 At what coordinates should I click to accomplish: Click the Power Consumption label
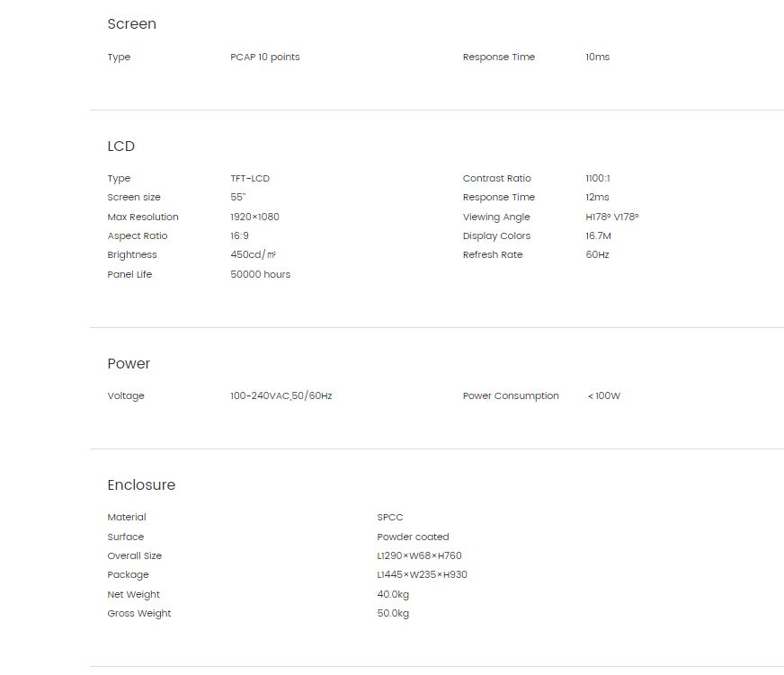(x=511, y=396)
